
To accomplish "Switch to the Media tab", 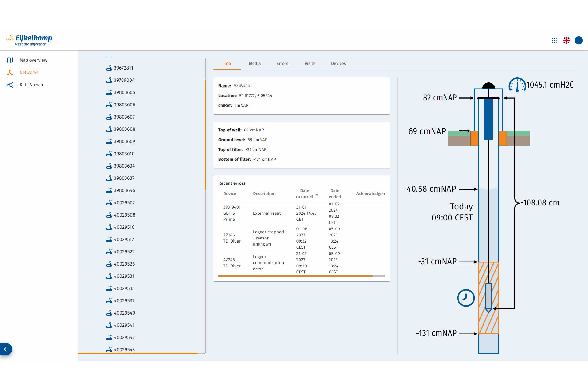I will click(x=254, y=63).
